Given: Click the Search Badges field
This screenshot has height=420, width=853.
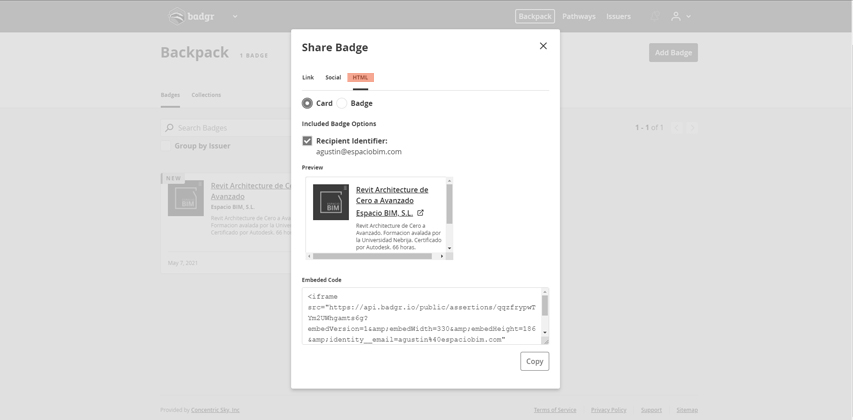Looking at the screenshot, I should [226, 128].
